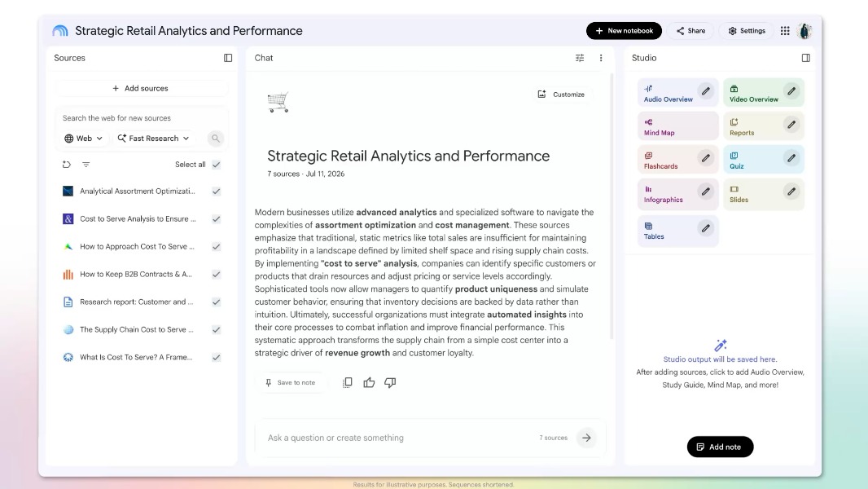The width and height of the screenshot is (868, 489).
Task: Open The Supply Chain Cost to Serve source
Action: (x=137, y=329)
